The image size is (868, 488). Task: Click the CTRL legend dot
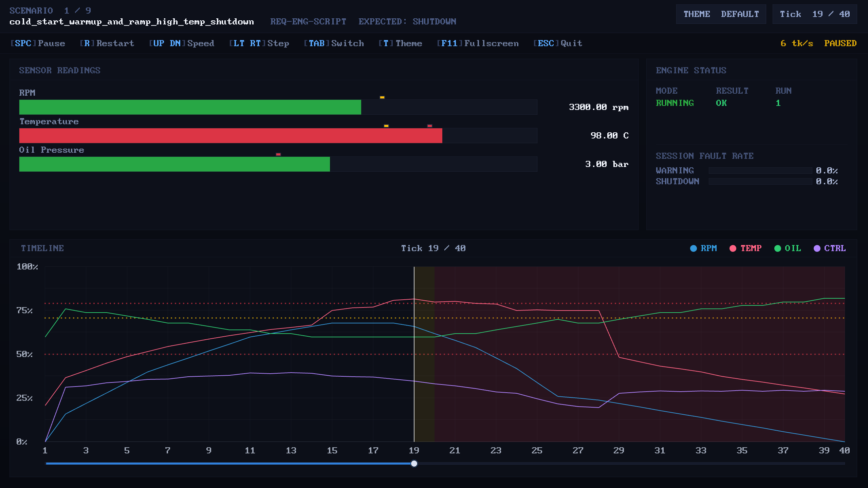click(817, 248)
